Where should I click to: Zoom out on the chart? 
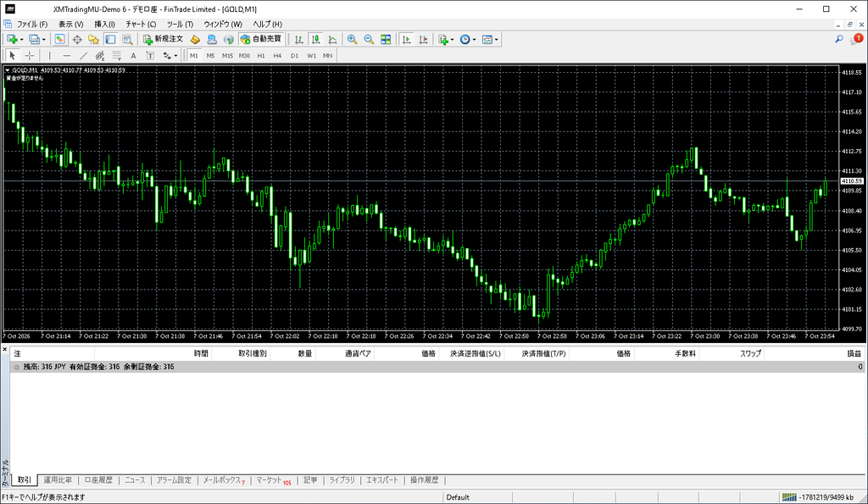click(369, 39)
